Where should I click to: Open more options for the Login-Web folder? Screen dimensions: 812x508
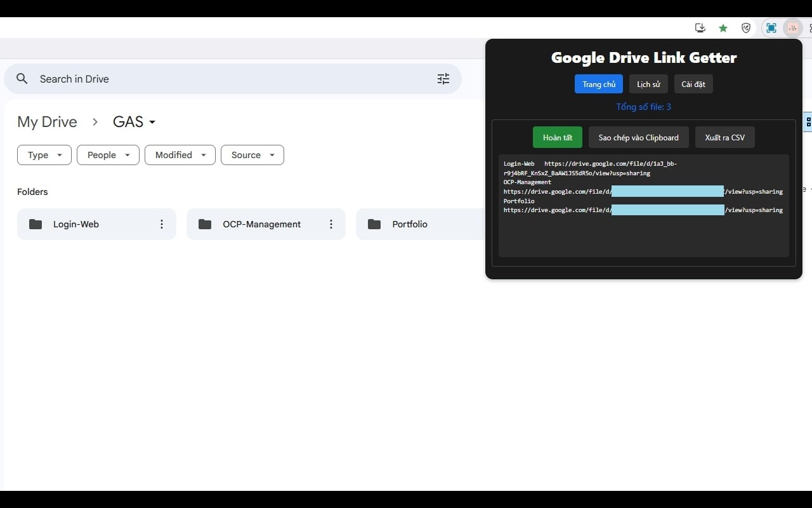point(162,224)
